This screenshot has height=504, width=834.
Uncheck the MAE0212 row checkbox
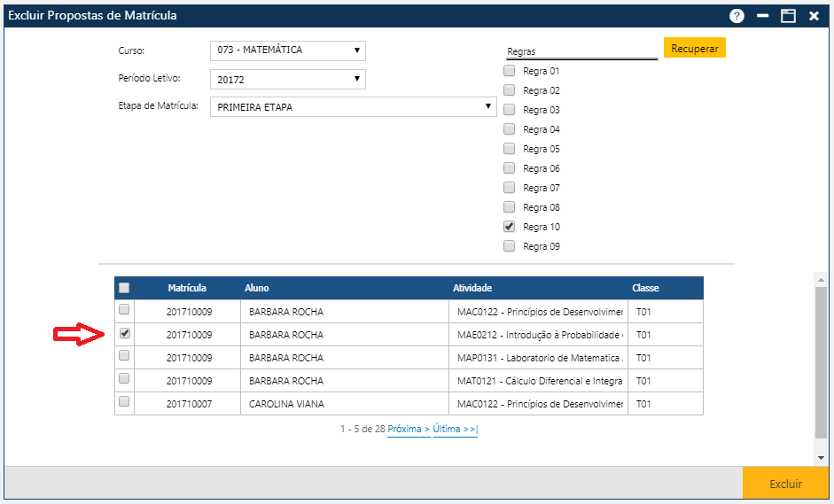[125, 334]
